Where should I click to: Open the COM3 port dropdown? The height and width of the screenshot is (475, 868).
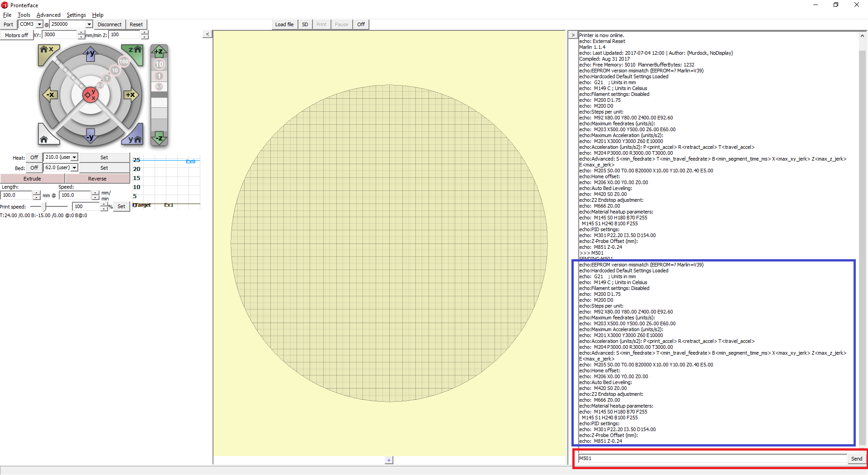coord(39,24)
